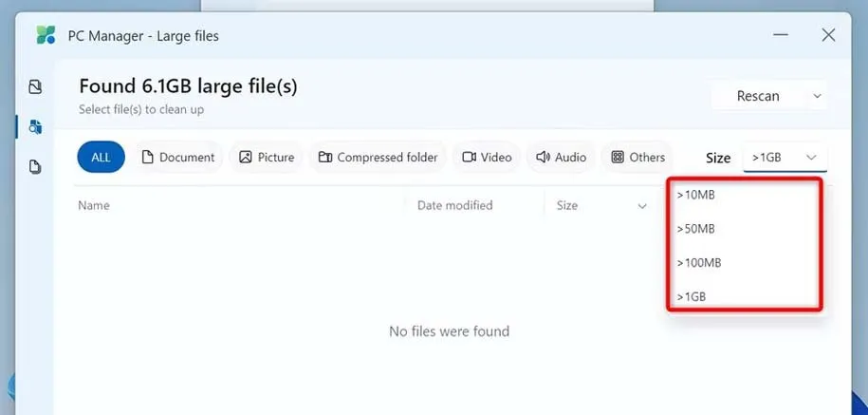Sort by the Name column header
The height and width of the screenshot is (415, 868).
pos(94,205)
